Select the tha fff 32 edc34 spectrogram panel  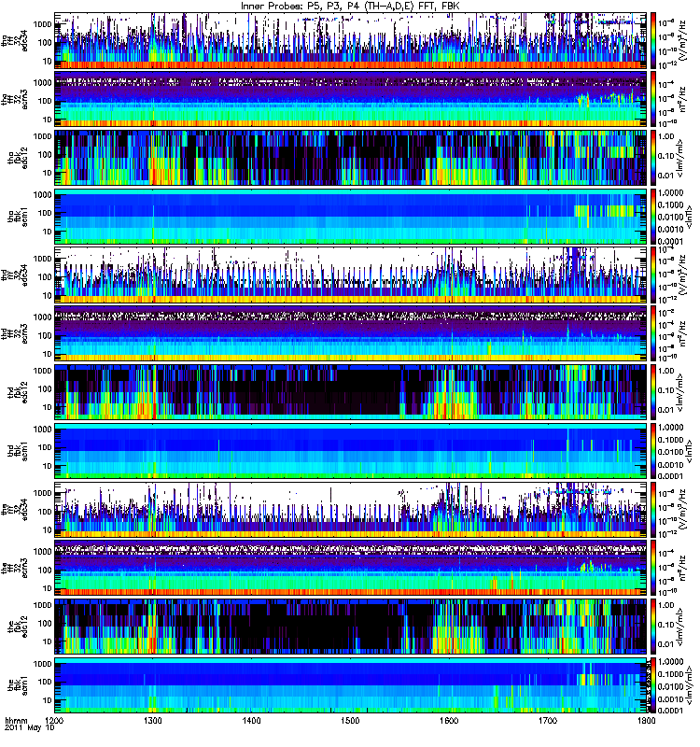click(351, 41)
